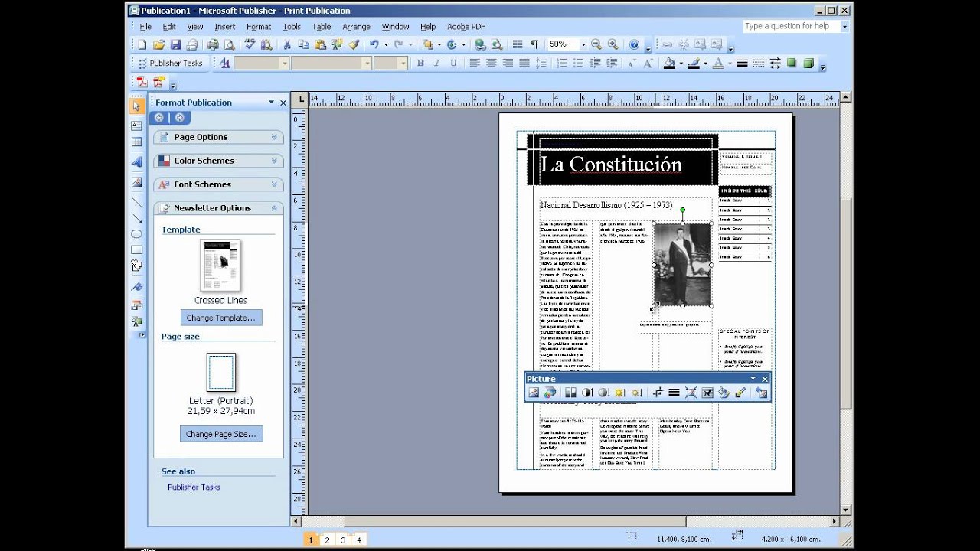
Task: Select the Insert Table tool
Action: [136, 142]
